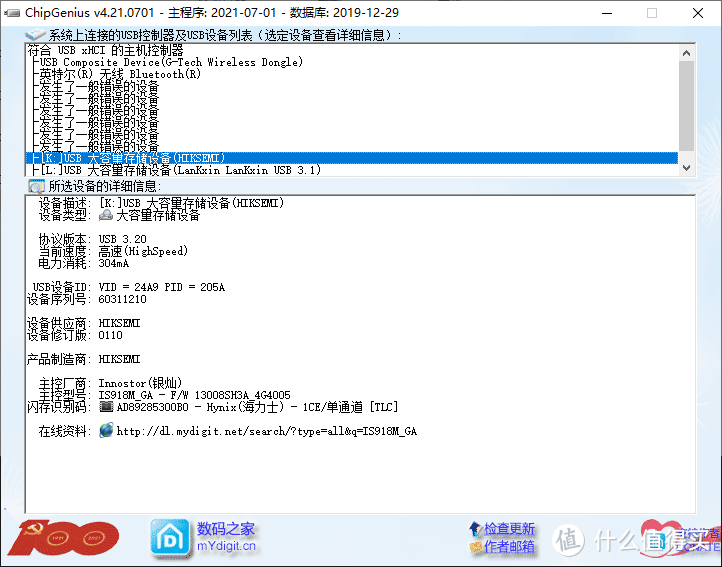Click the Innostor(银灿) controller vendor text
722x567 pixels.
(140, 383)
